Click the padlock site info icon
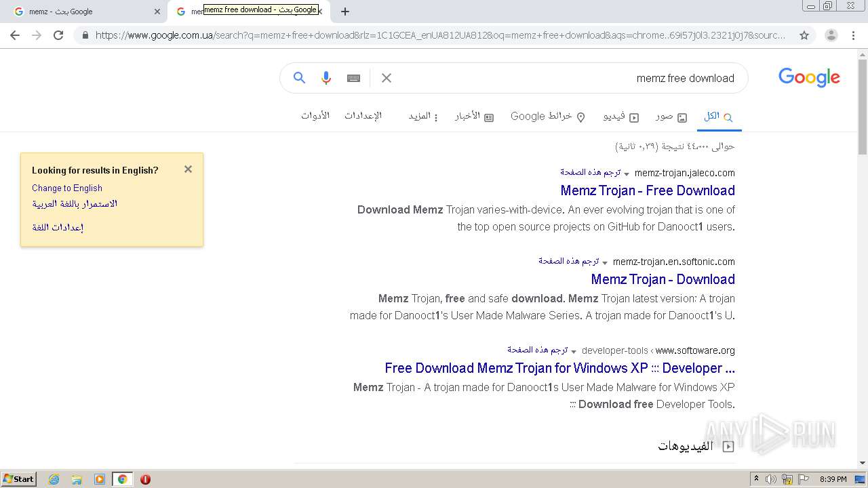 [x=85, y=35]
